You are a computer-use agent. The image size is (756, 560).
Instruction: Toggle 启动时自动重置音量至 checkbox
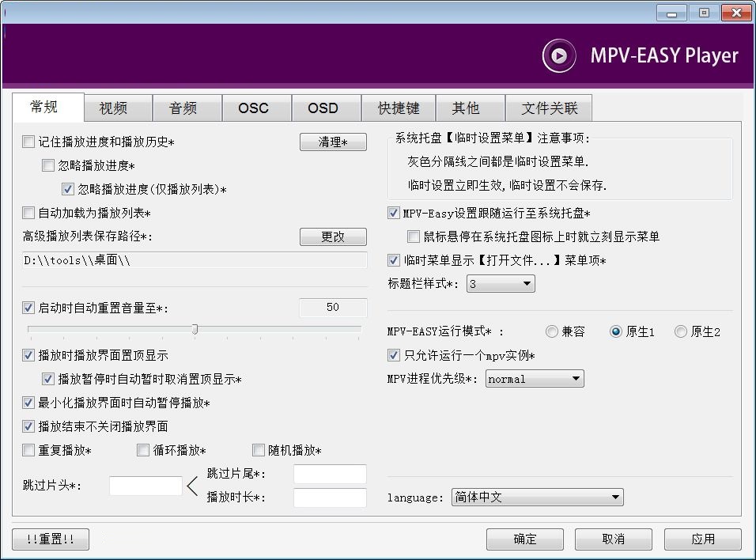28,308
